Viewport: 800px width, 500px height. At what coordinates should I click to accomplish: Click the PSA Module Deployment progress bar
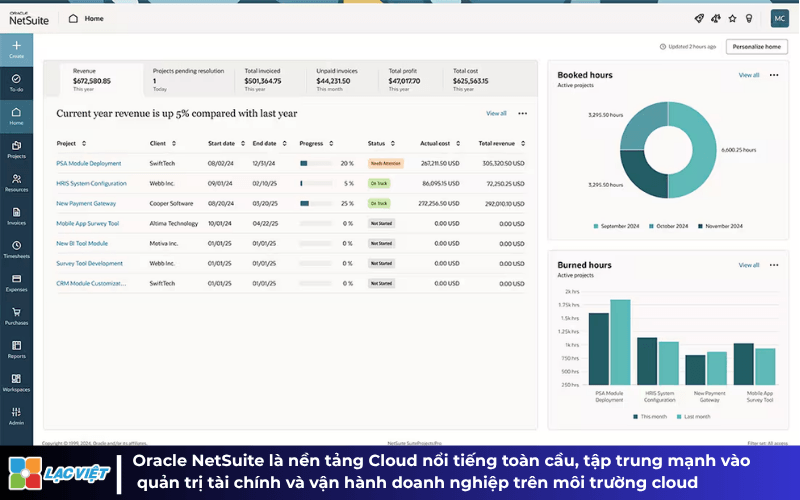(x=316, y=163)
